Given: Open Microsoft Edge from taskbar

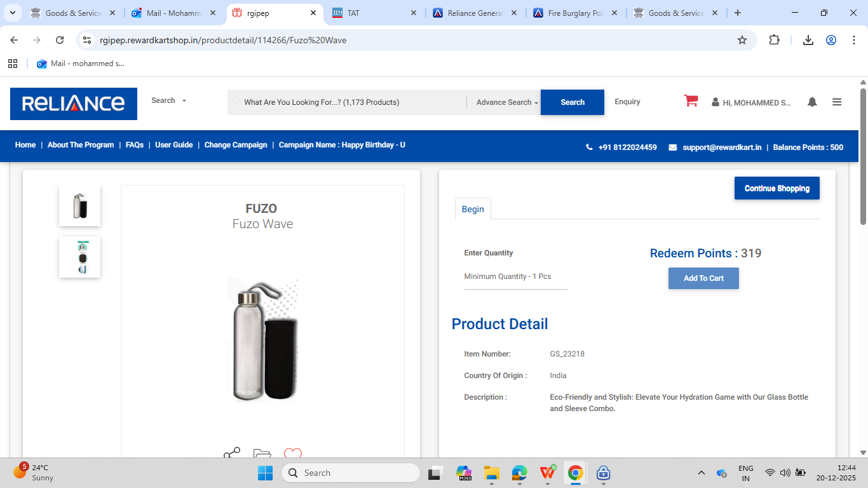Looking at the screenshot, I should [520, 473].
